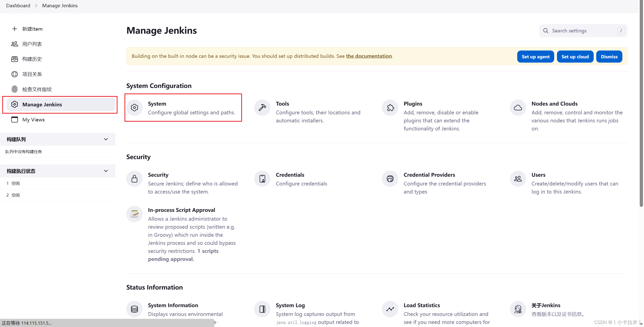This screenshot has height=327, width=644.
Task: Click the System gear icon
Action: pyautogui.click(x=135, y=108)
